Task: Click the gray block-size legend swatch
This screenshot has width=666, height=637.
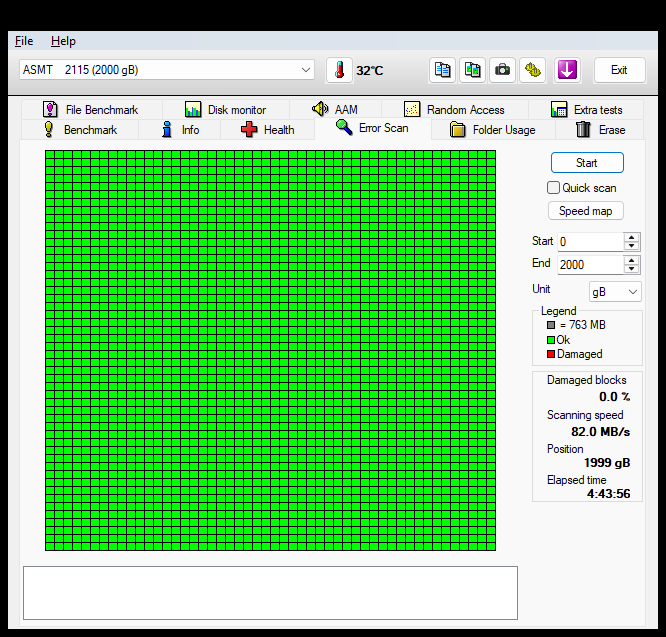Action: tap(551, 325)
